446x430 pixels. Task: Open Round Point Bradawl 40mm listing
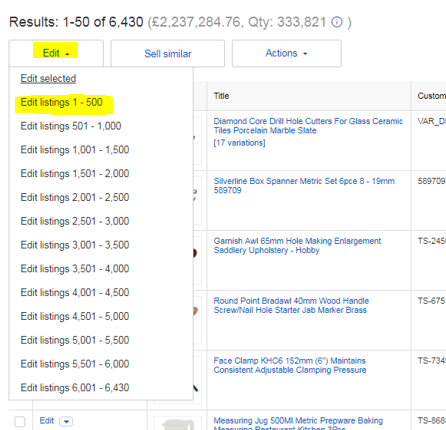coord(291,305)
